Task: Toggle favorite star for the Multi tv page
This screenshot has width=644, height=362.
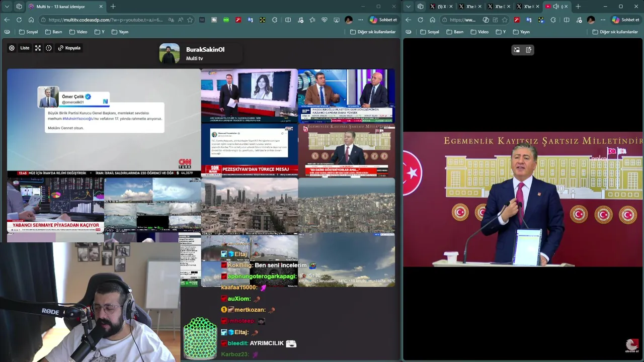Action: tap(190, 20)
